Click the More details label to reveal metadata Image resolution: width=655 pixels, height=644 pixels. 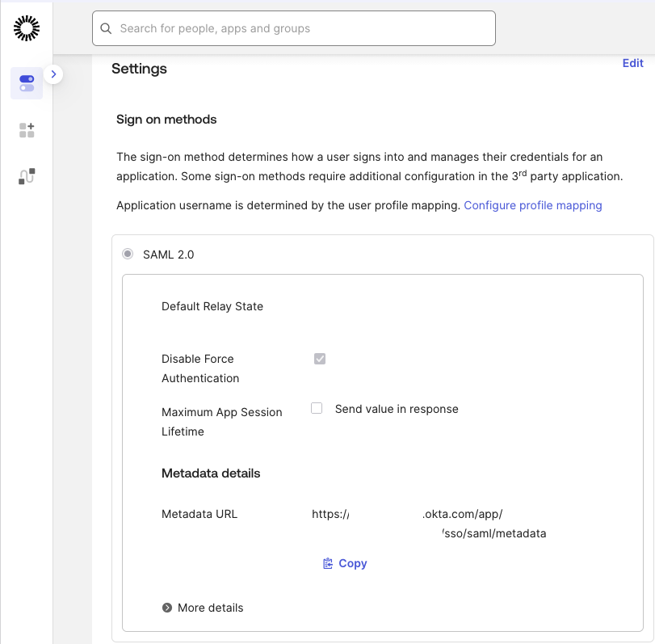[210, 608]
